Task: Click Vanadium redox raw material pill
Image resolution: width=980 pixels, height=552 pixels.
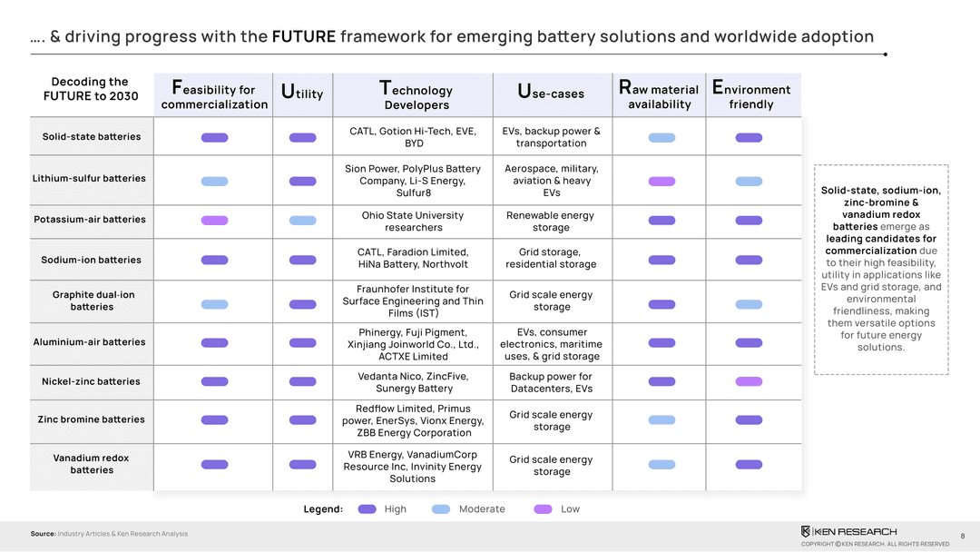Action: pyautogui.click(x=662, y=465)
